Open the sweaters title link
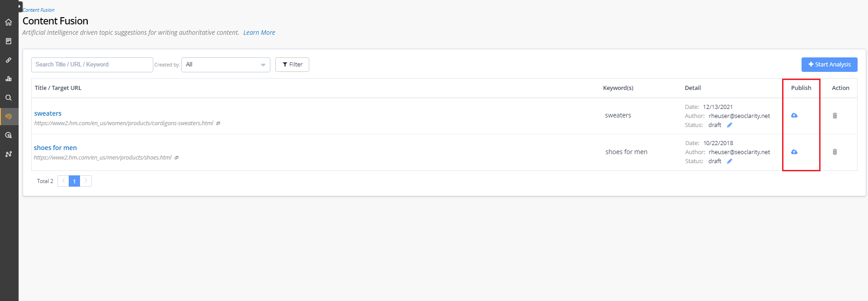Image resolution: width=868 pixels, height=301 pixels. click(48, 113)
